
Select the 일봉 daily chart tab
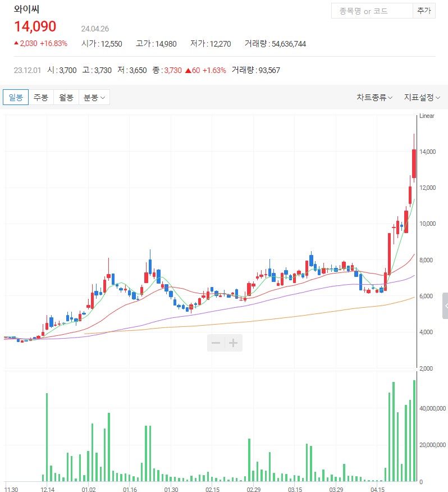tap(16, 97)
